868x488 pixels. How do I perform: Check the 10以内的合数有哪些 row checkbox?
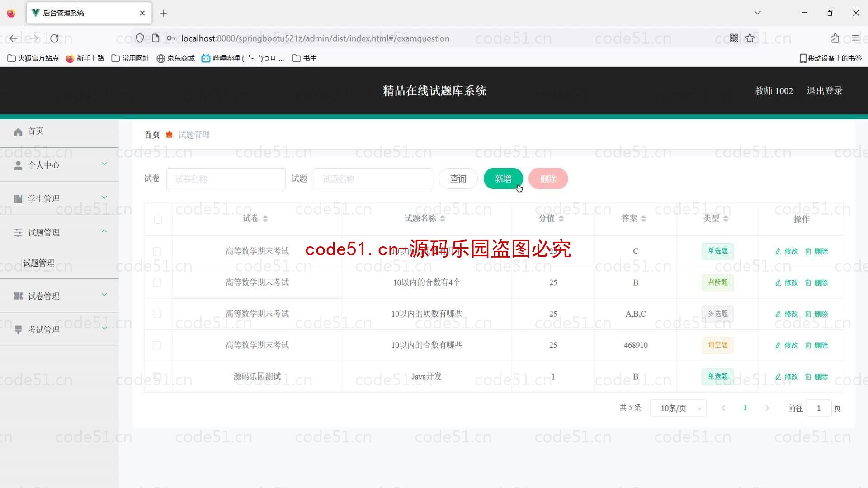157,346
